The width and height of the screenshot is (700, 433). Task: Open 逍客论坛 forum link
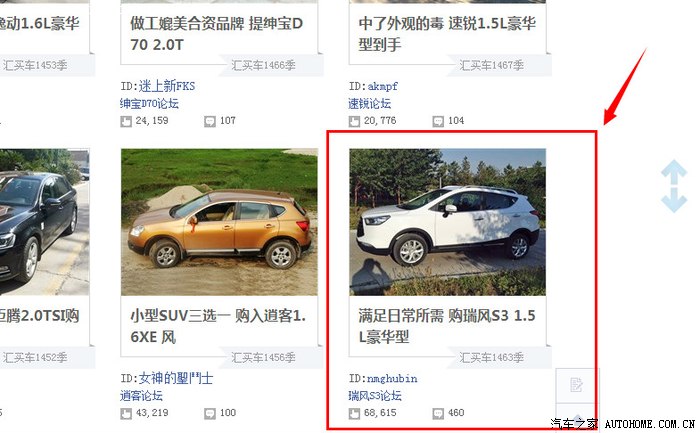[x=141, y=396]
